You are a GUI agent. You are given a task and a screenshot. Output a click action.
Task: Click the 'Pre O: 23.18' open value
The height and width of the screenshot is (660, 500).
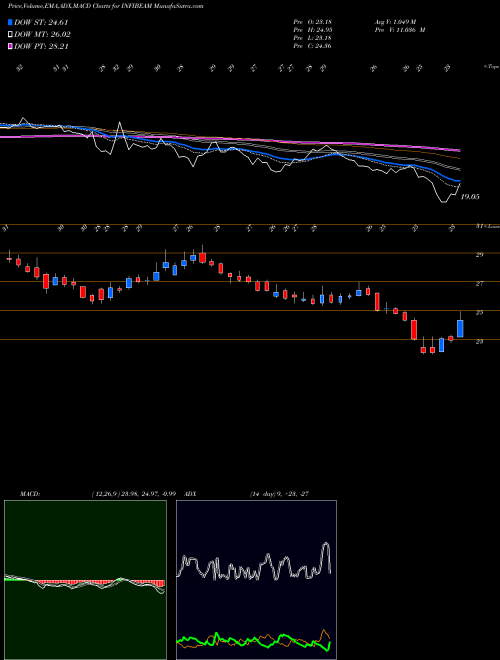[312, 21]
